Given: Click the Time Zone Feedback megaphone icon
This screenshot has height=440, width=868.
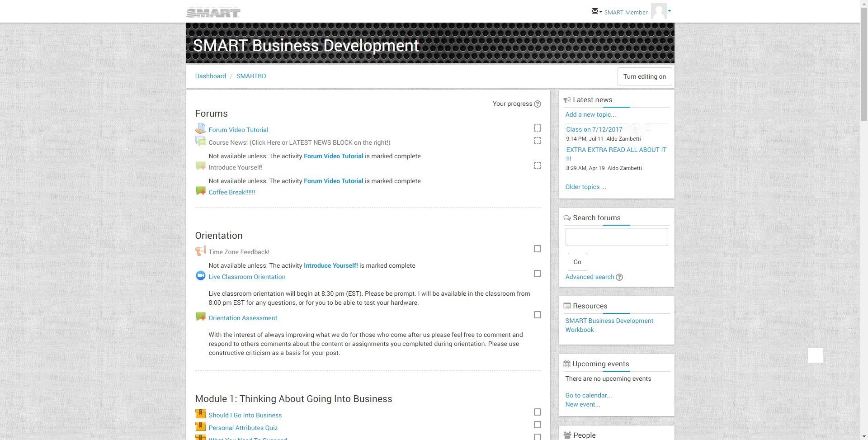Looking at the screenshot, I should point(200,251).
